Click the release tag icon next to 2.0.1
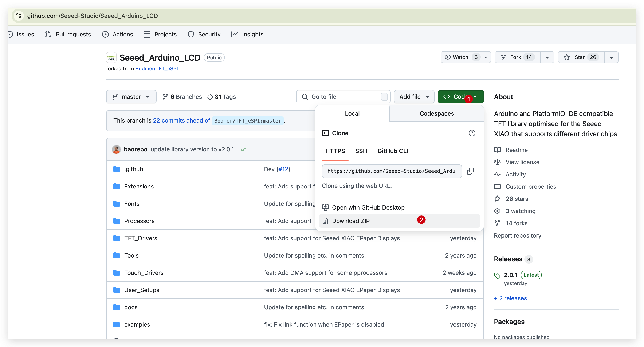This screenshot has height=347, width=644. click(x=497, y=276)
